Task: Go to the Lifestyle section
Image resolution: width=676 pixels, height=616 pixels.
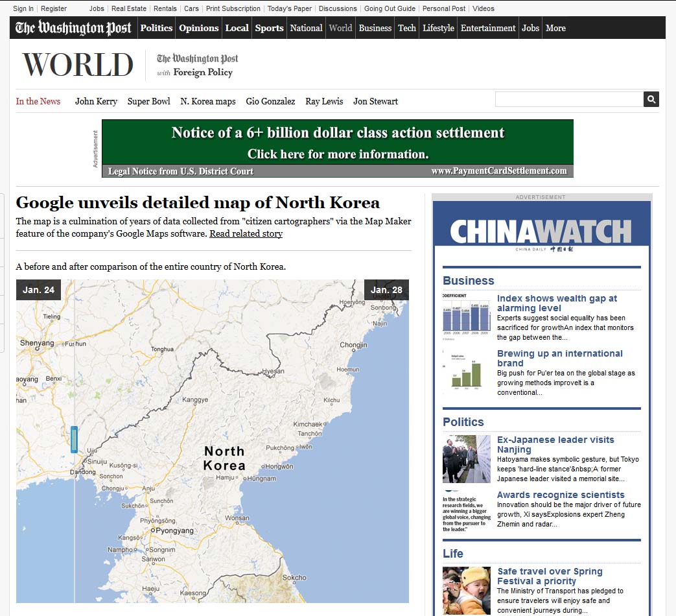Action: pos(438,28)
